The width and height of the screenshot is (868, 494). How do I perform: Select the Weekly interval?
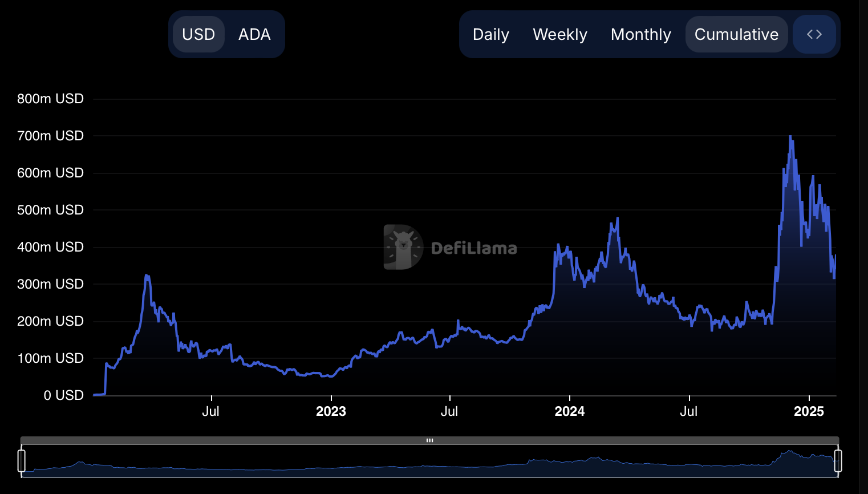coord(560,34)
